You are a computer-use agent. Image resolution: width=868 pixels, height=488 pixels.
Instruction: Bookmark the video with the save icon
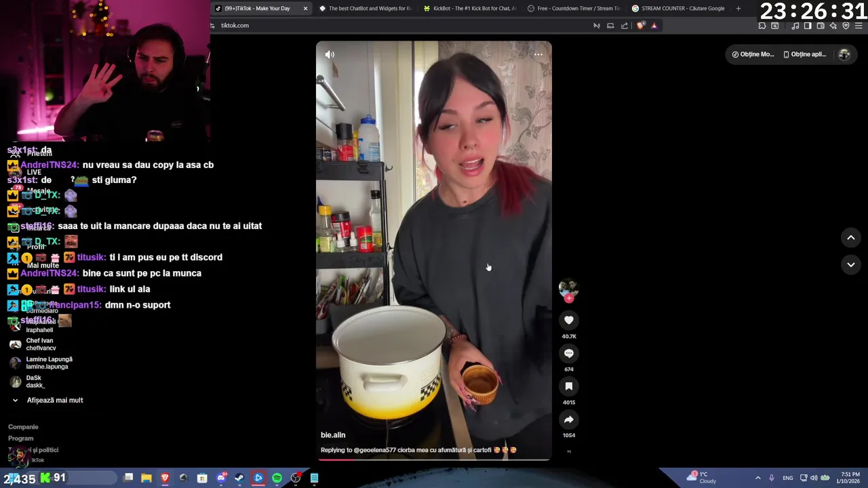click(x=569, y=386)
